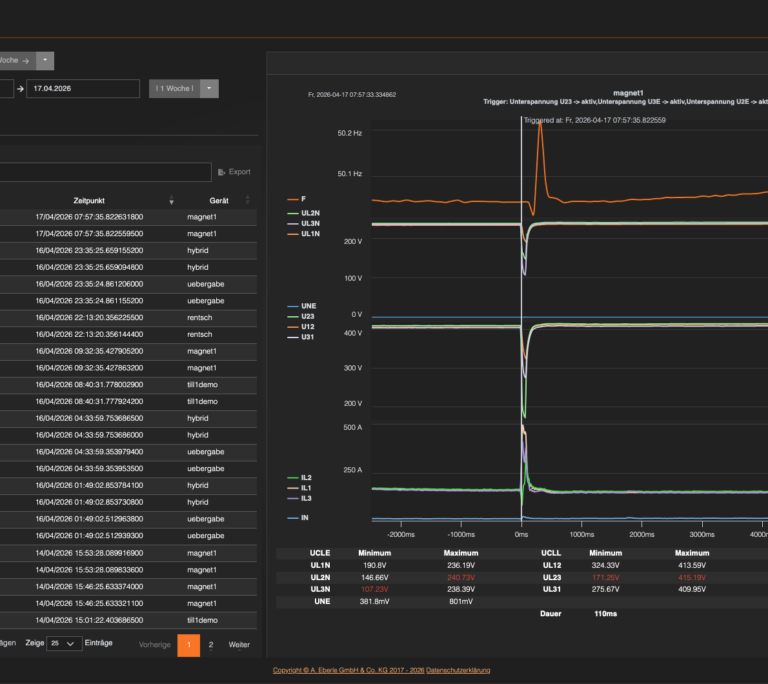
Task: Click the table search input field
Action: 105,172
